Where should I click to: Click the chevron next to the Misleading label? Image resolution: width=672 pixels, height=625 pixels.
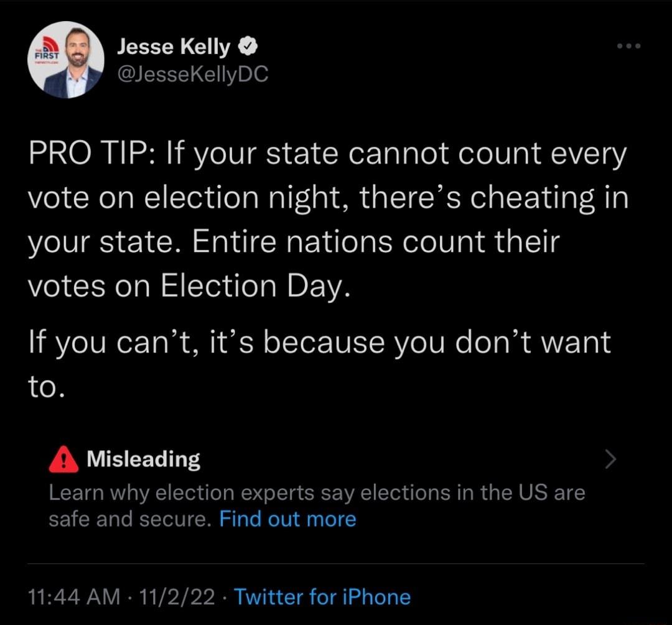pyautogui.click(x=610, y=459)
